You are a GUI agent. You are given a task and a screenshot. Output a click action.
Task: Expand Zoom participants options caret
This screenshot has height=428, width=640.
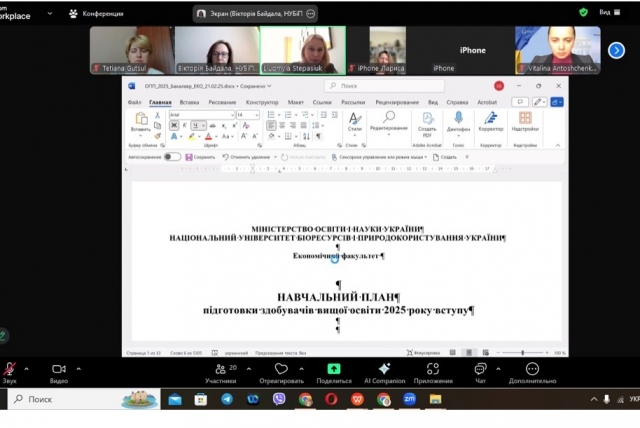[249, 369]
